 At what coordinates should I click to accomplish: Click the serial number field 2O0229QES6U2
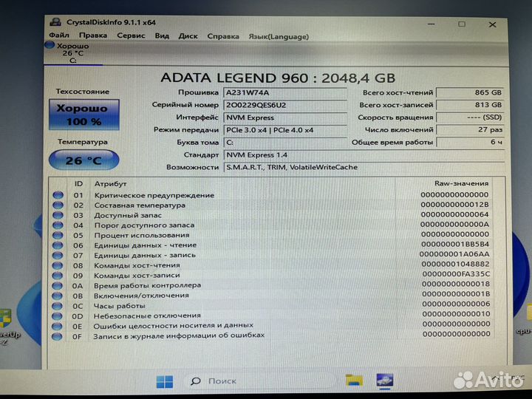(285, 105)
